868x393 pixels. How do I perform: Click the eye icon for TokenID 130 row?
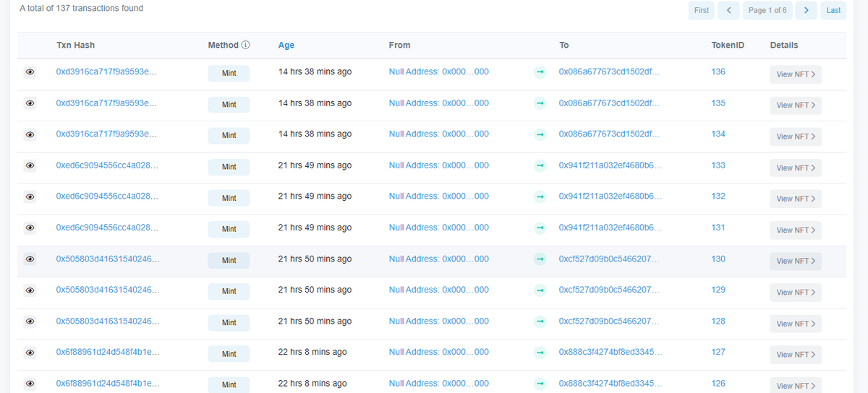(x=30, y=259)
